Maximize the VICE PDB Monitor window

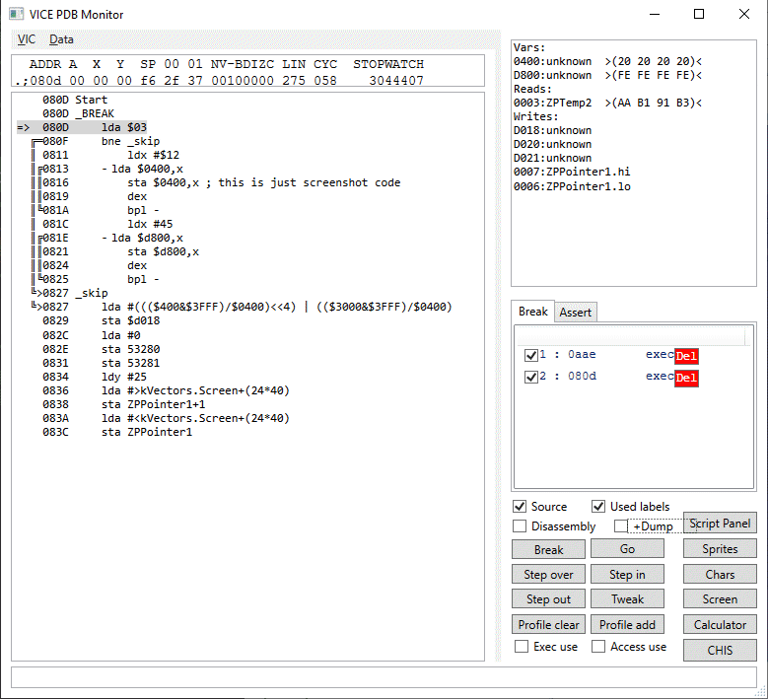click(699, 14)
